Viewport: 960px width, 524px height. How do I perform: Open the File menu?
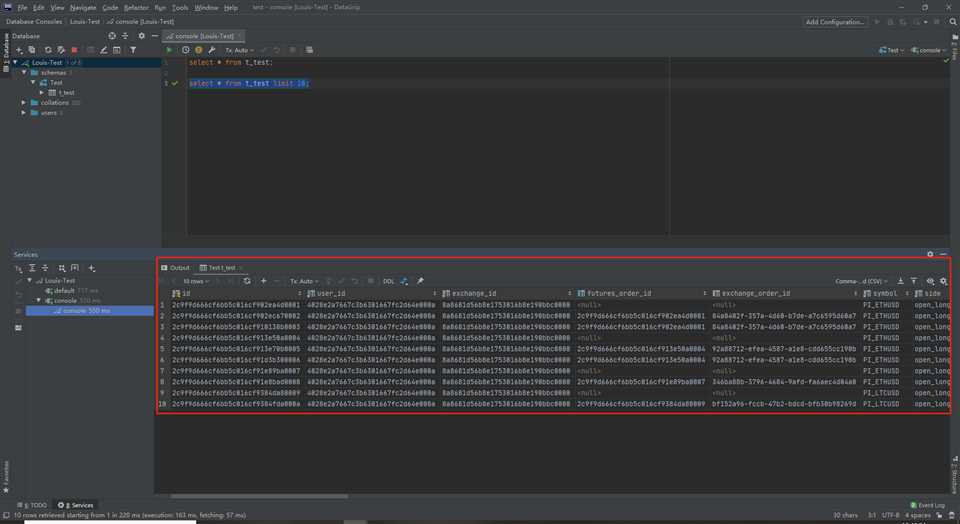pos(22,7)
